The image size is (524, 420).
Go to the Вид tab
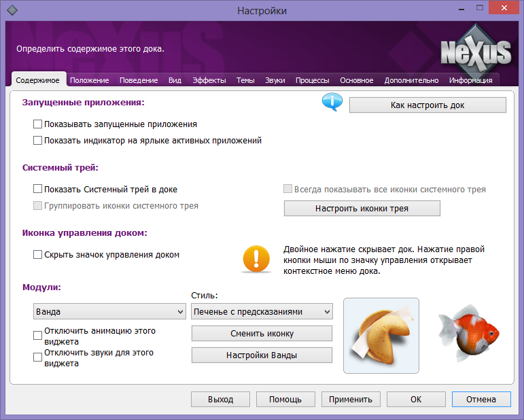click(175, 80)
